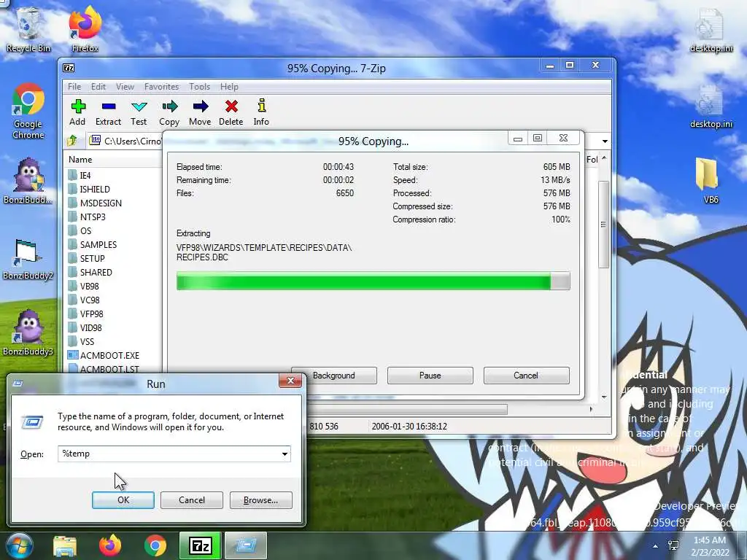The image size is (747, 560).
Task: Expand the Run dialog Open dropdown
Action: click(285, 454)
